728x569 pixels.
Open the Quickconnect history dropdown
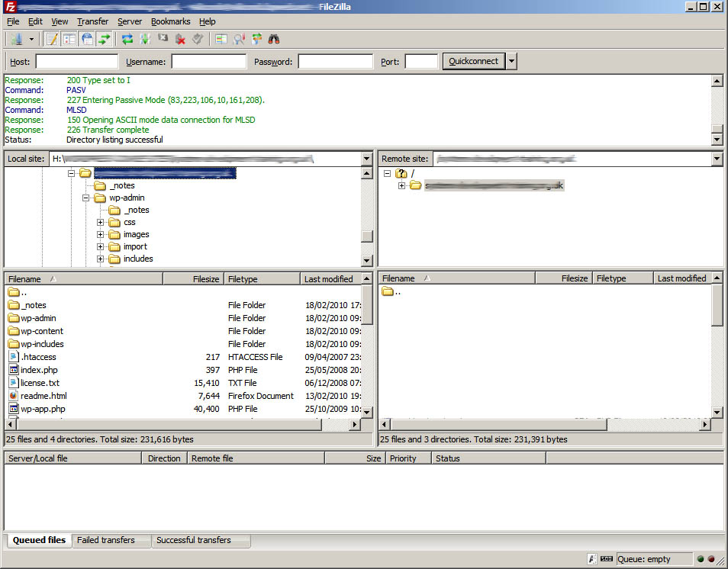[511, 61]
